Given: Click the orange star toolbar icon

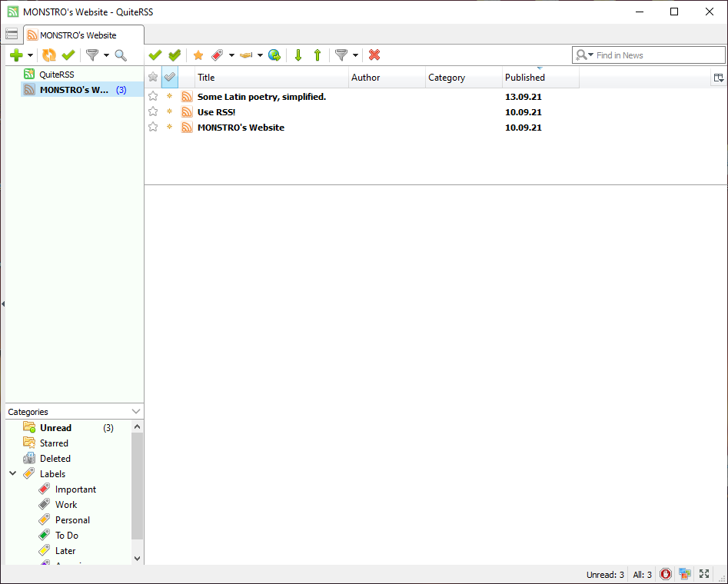Looking at the screenshot, I should coord(198,55).
